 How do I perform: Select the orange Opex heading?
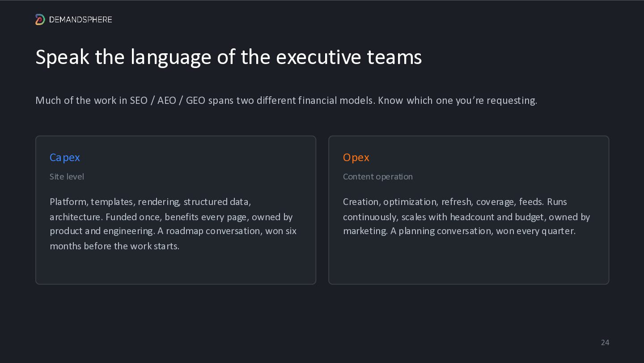pos(356,158)
